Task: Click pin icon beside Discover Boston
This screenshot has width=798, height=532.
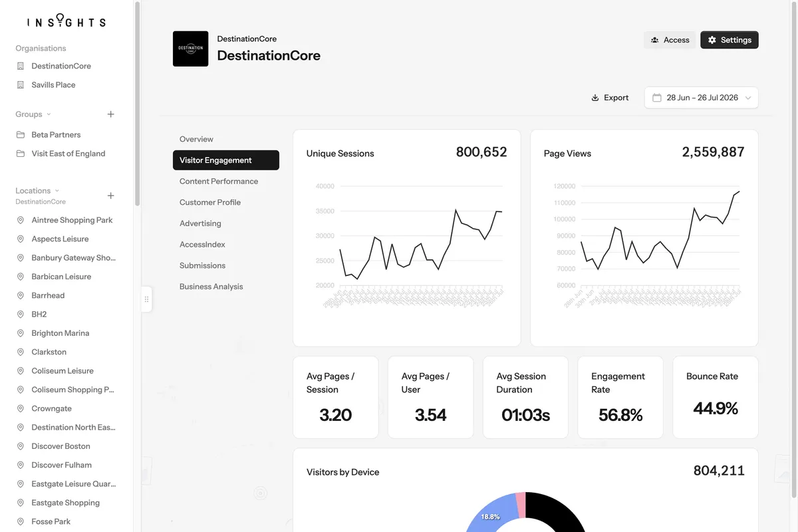Action: [x=21, y=446]
